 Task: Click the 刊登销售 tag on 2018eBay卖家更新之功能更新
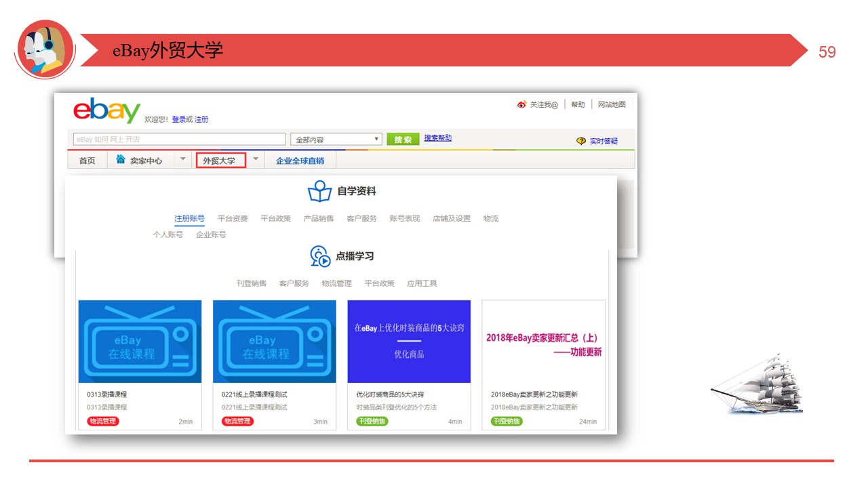click(507, 421)
